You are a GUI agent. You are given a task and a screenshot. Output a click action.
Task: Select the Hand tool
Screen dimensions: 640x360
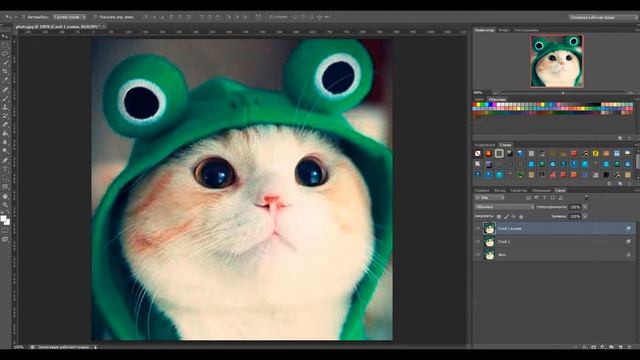(5, 197)
